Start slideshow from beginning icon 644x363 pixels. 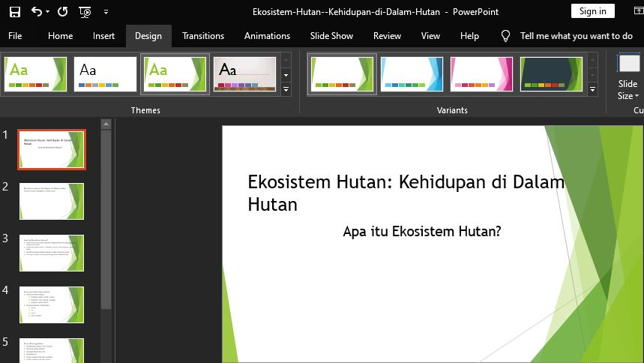(x=85, y=11)
